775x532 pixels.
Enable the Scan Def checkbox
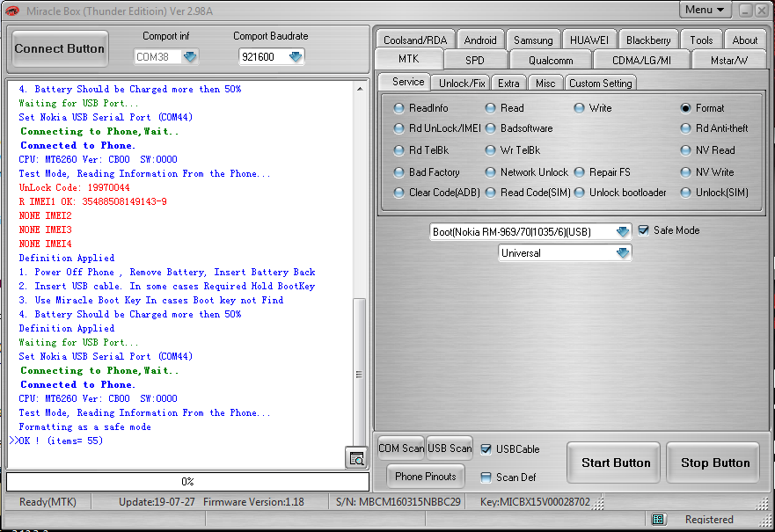pos(486,477)
